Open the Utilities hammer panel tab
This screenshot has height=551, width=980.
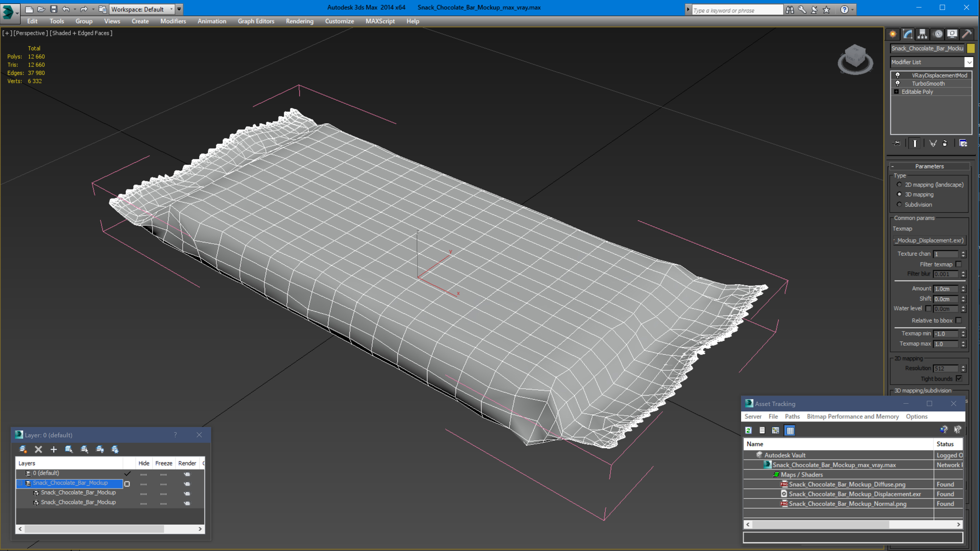coord(967,34)
